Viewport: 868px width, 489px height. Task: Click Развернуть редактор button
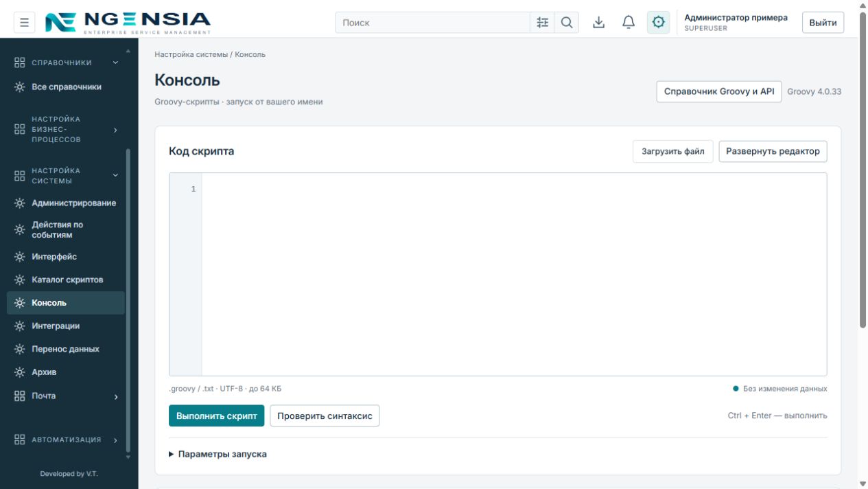click(x=773, y=151)
